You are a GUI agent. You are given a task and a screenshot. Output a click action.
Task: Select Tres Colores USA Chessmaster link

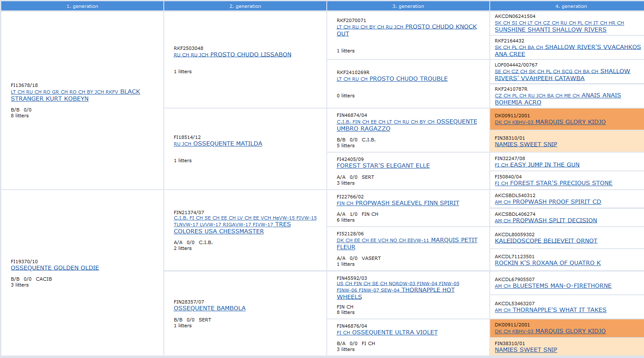[219, 231]
